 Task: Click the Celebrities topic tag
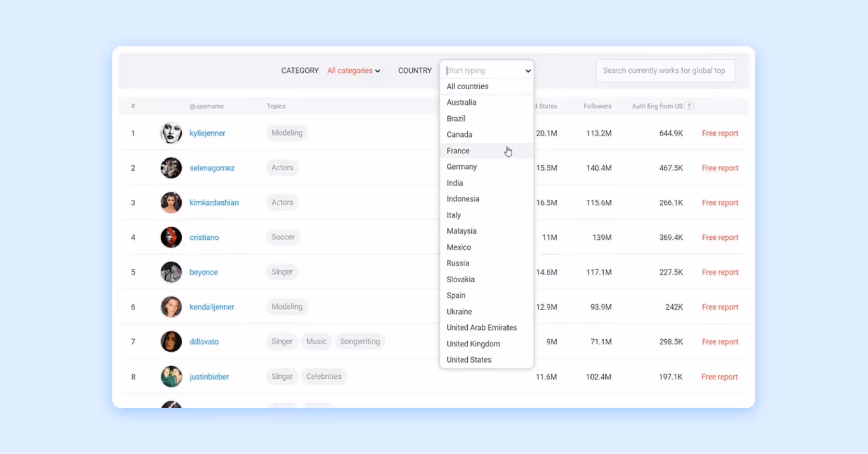[324, 376]
